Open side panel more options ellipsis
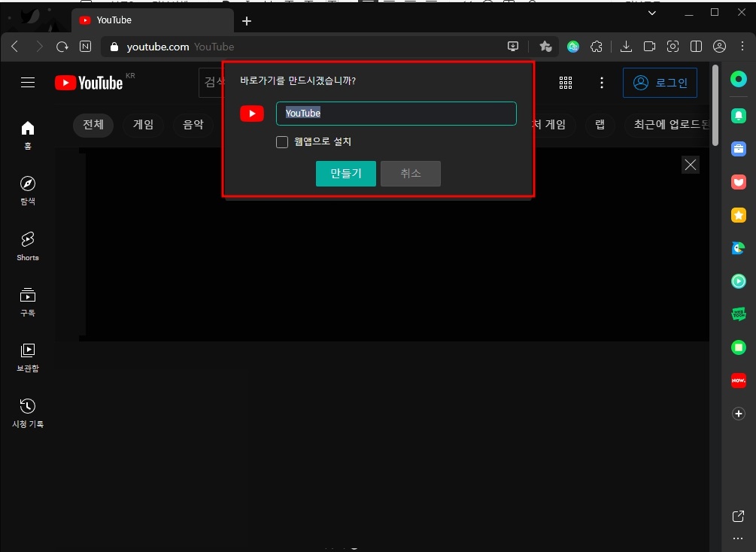The image size is (756, 552). click(x=738, y=538)
